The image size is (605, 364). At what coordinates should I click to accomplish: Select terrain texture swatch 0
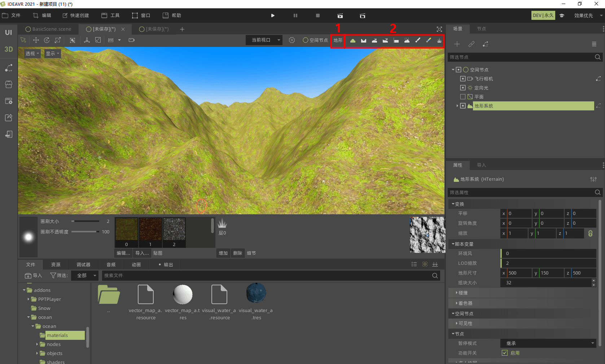pyautogui.click(x=126, y=232)
